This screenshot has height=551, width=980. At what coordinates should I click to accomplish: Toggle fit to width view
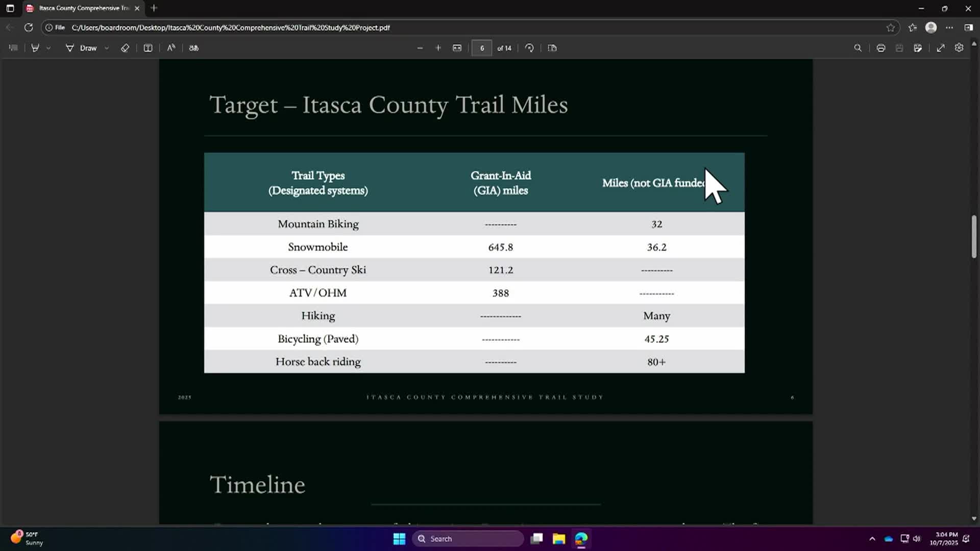point(457,48)
